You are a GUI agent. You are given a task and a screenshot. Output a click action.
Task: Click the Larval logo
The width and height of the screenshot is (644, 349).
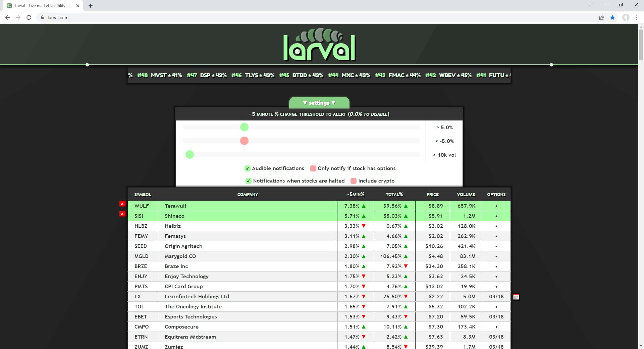point(319,45)
